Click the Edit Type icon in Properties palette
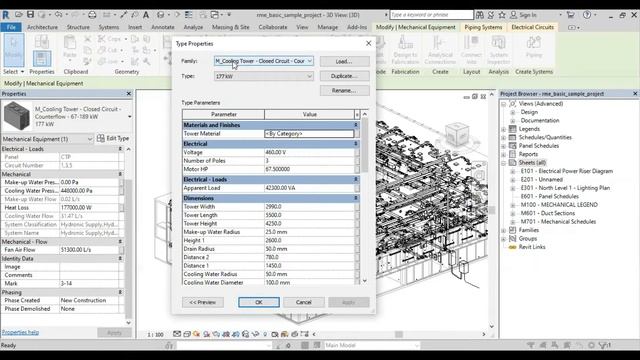The image size is (640, 360). pos(101,138)
